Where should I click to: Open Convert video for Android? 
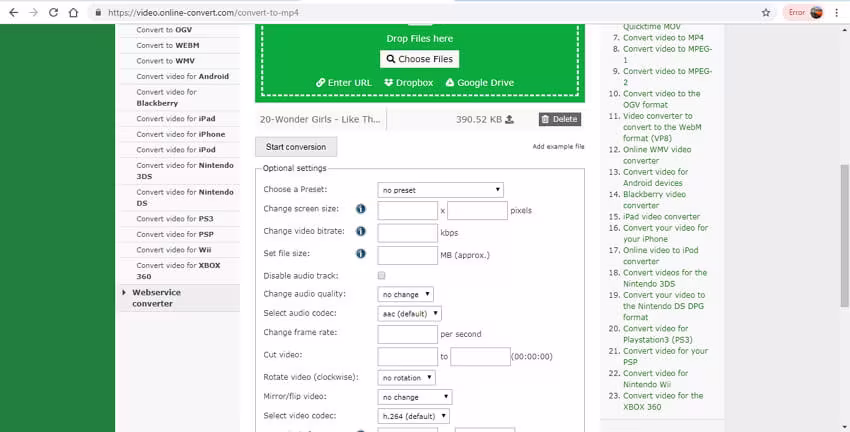tap(182, 76)
